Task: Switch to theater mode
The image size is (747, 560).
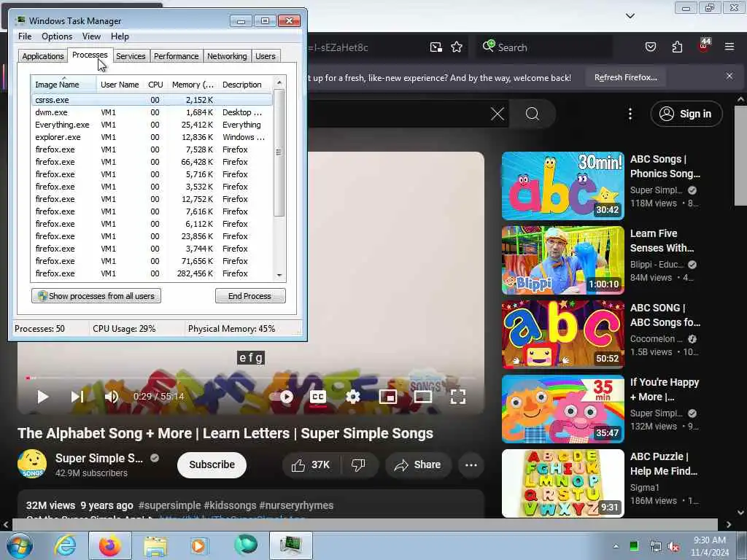Action: point(422,397)
